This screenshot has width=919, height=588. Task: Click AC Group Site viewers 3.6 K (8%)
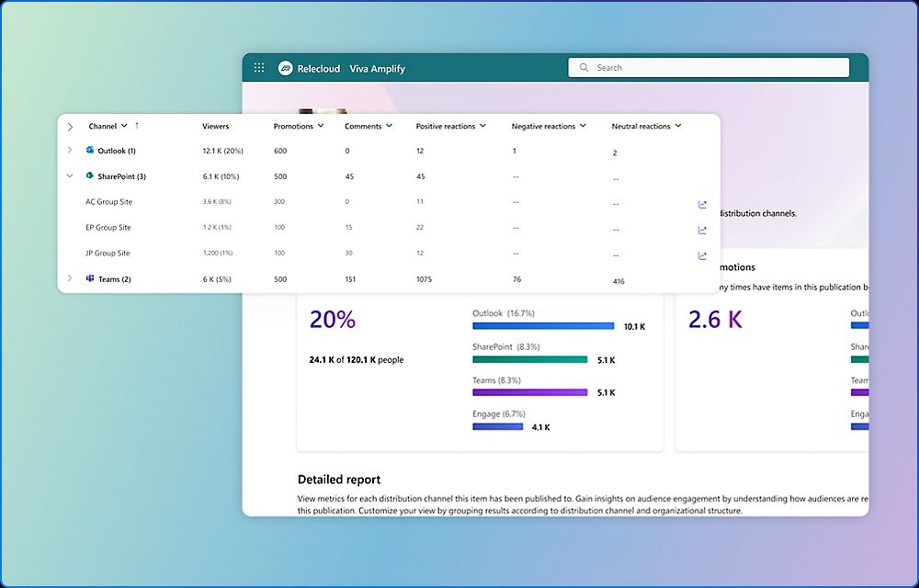coord(217,201)
